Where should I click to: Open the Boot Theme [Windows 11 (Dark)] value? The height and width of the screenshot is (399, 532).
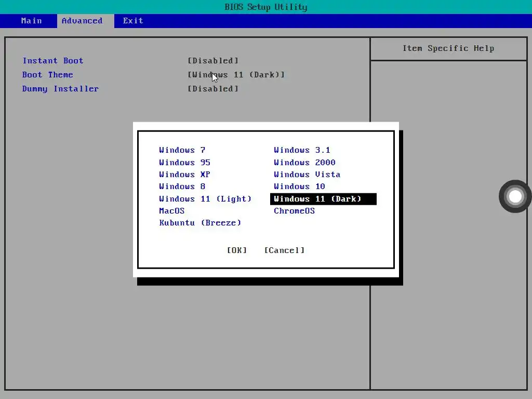coord(236,75)
